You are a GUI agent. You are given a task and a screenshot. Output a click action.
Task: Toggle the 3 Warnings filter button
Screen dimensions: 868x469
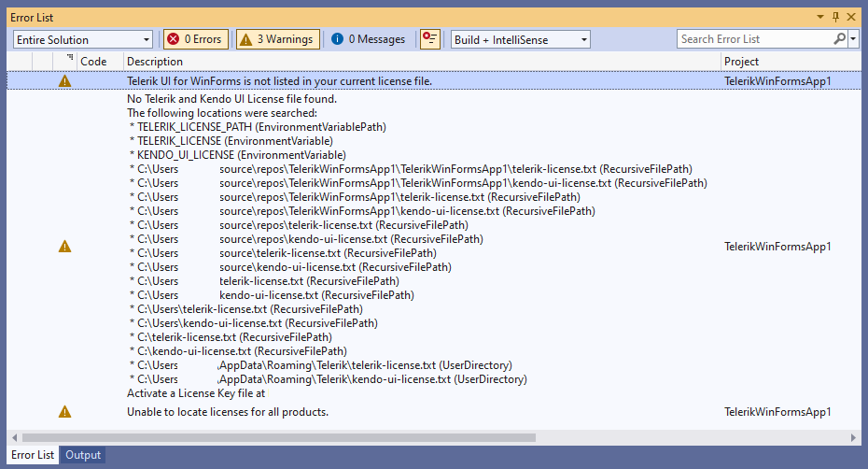click(x=278, y=39)
